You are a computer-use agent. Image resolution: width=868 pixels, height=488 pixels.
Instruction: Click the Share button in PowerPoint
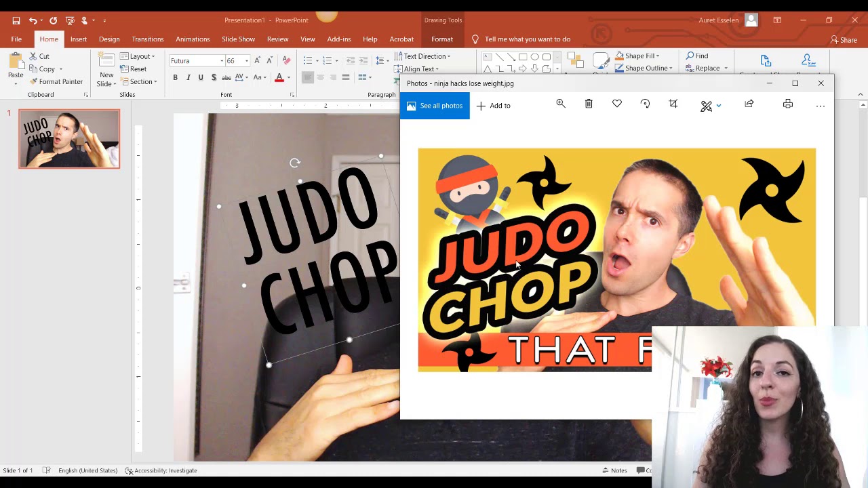point(844,40)
